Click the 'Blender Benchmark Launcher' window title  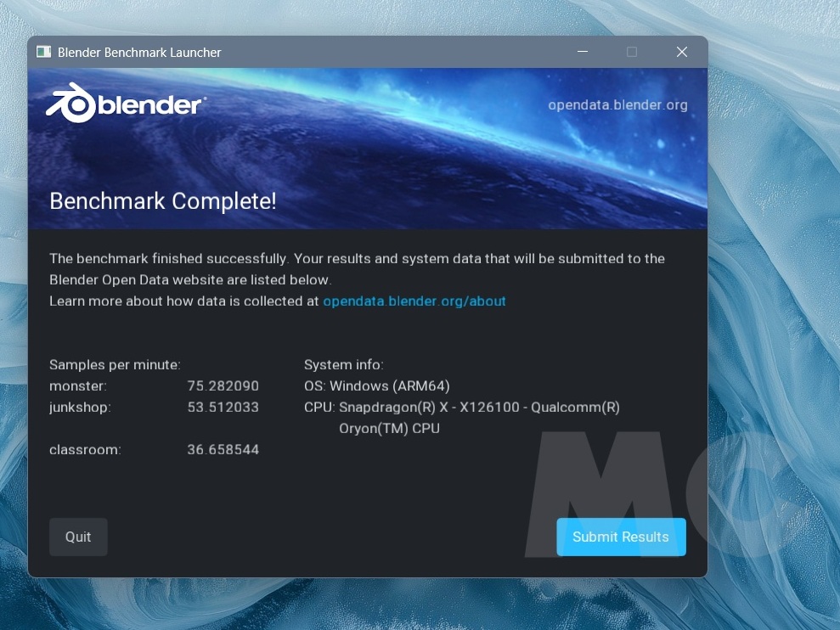coord(139,53)
